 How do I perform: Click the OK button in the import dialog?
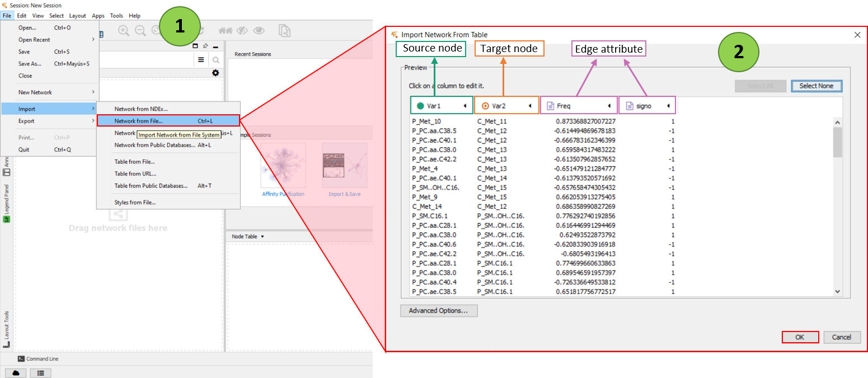point(800,337)
